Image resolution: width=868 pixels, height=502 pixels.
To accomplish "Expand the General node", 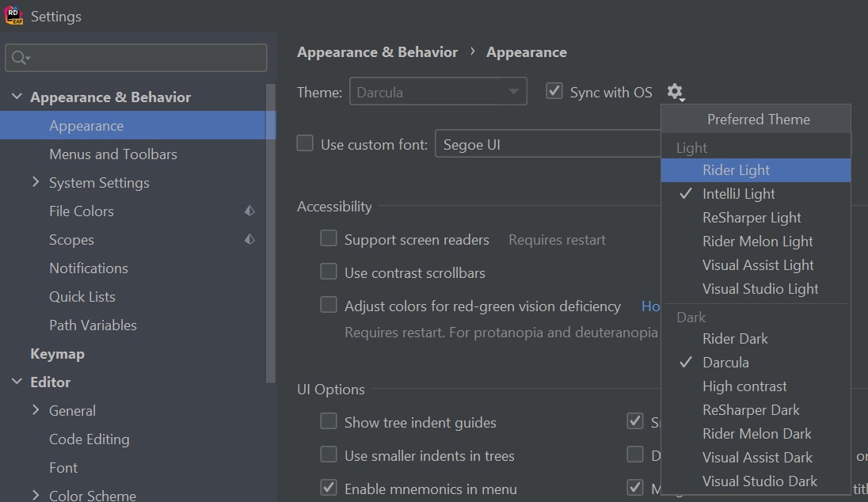I will pos(36,410).
